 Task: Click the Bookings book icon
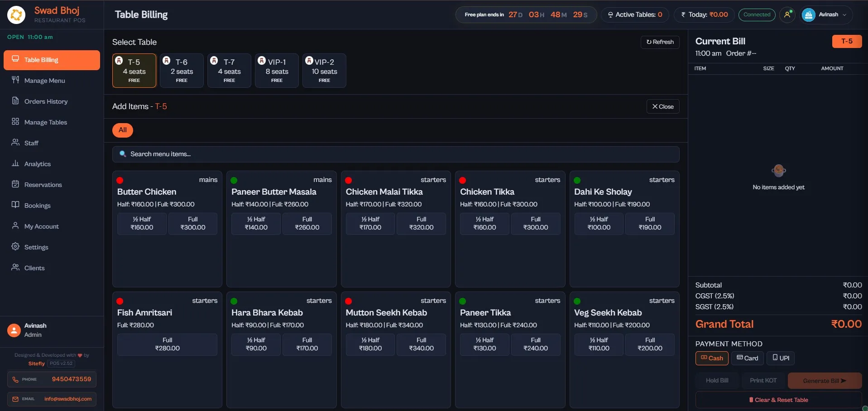pos(15,205)
